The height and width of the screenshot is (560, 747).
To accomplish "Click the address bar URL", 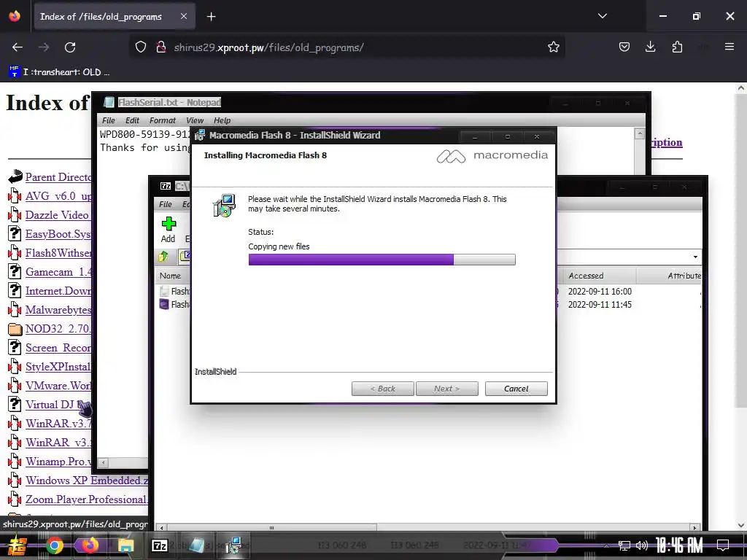I will tap(268, 47).
